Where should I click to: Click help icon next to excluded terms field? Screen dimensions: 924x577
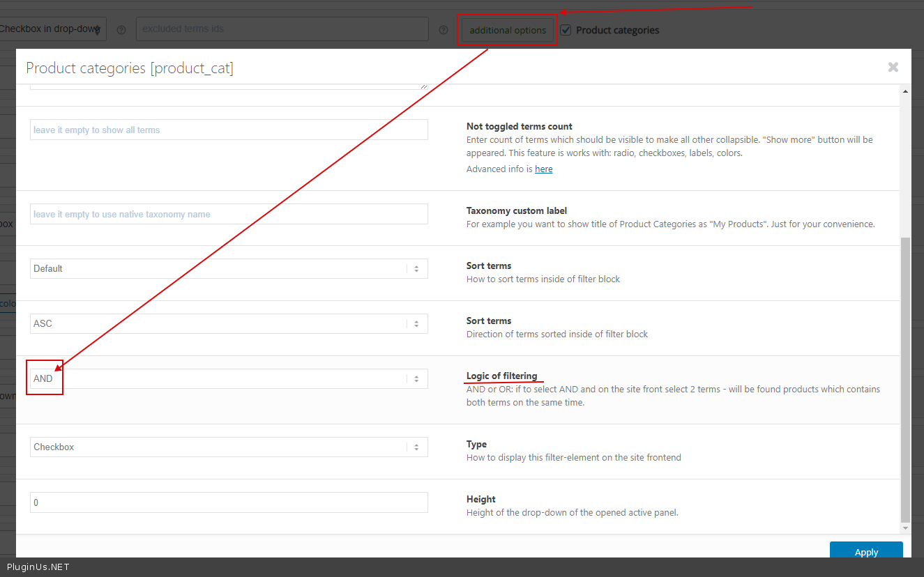pos(443,30)
